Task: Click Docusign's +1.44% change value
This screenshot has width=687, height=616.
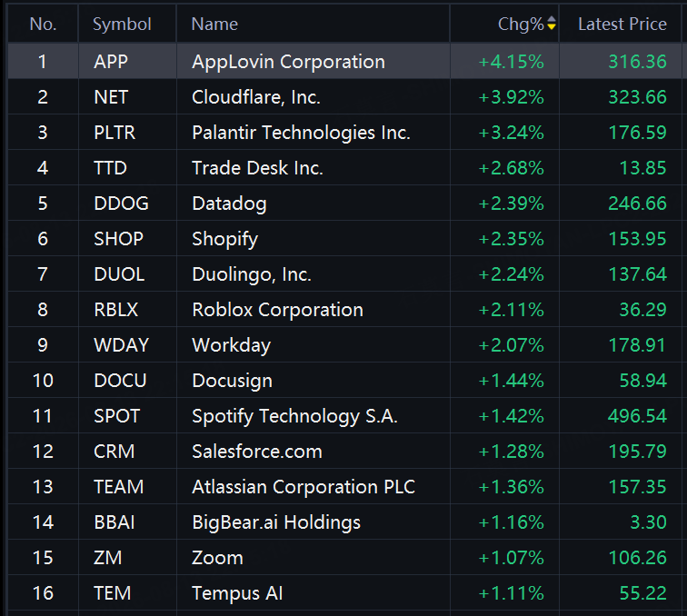Action: (511, 381)
